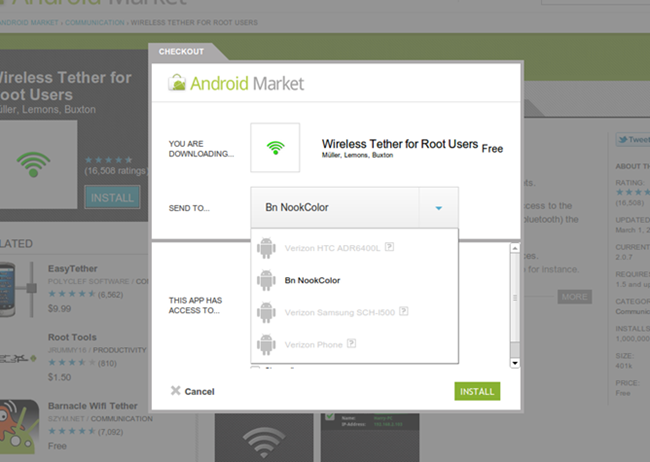Open SZYM.NET developer link
The width and height of the screenshot is (650, 462).
(x=66, y=419)
